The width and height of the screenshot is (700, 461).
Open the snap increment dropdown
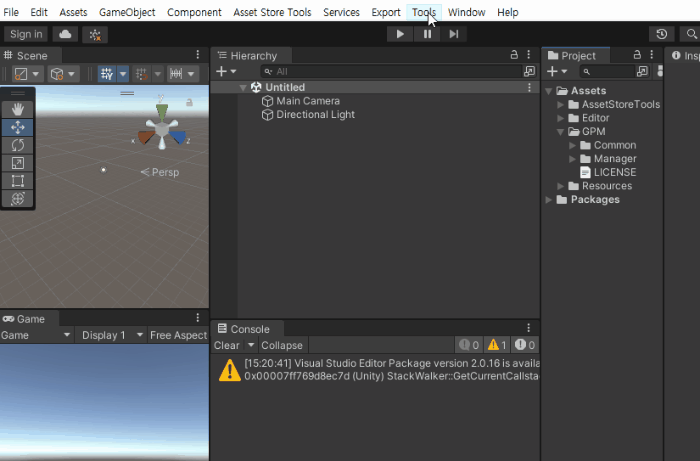[183, 74]
